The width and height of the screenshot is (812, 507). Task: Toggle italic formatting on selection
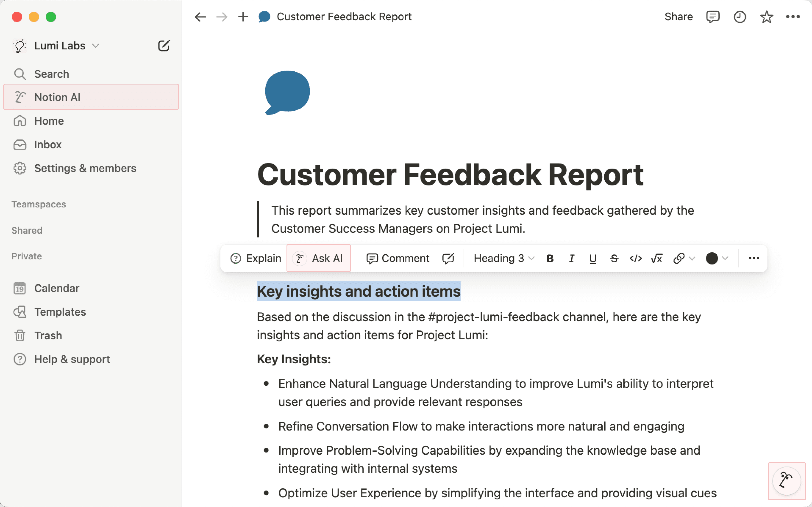pyautogui.click(x=571, y=259)
